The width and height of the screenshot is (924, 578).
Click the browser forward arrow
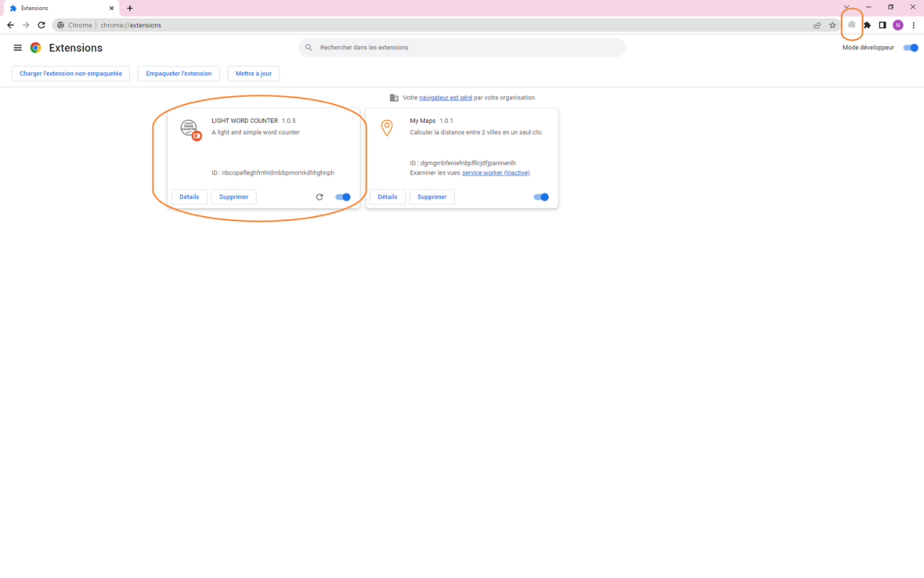click(x=26, y=25)
